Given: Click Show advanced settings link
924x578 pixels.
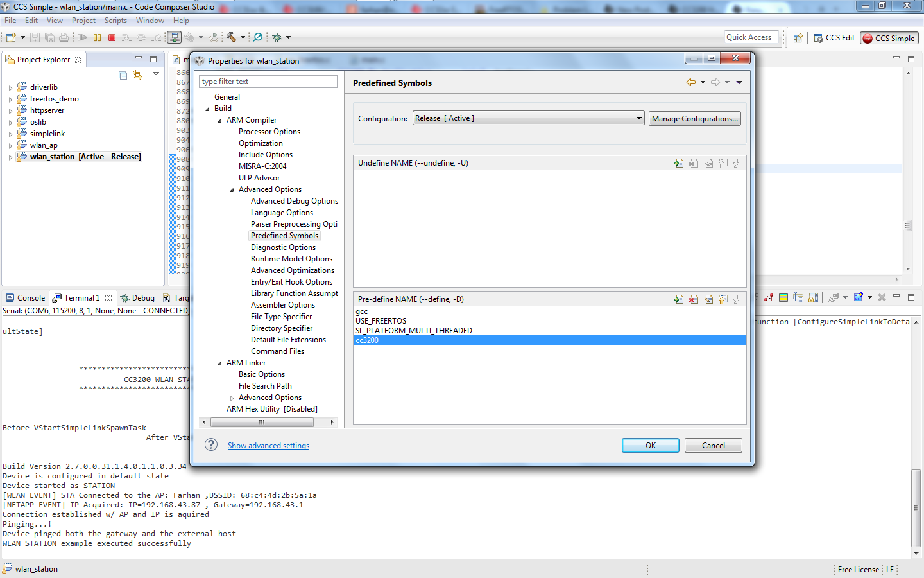Looking at the screenshot, I should point(268,446).
